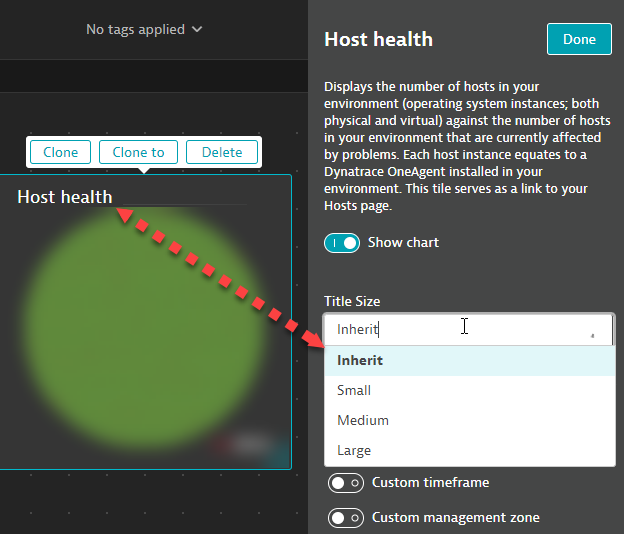This screenshot has height=534, width=624.
Task: Click the blurred legend in tile corner
Action: click(248, 445)
